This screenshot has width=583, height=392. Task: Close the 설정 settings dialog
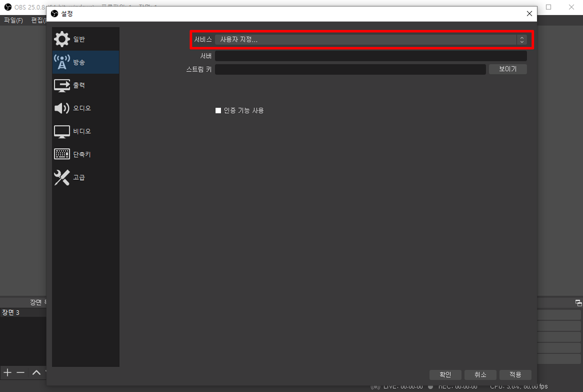click(529, 14)
